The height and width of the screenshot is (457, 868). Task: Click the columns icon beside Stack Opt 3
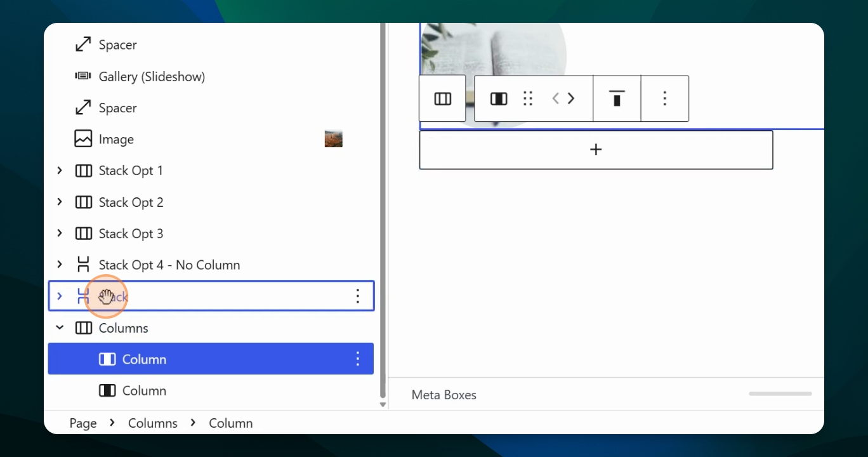pos(83,234)
